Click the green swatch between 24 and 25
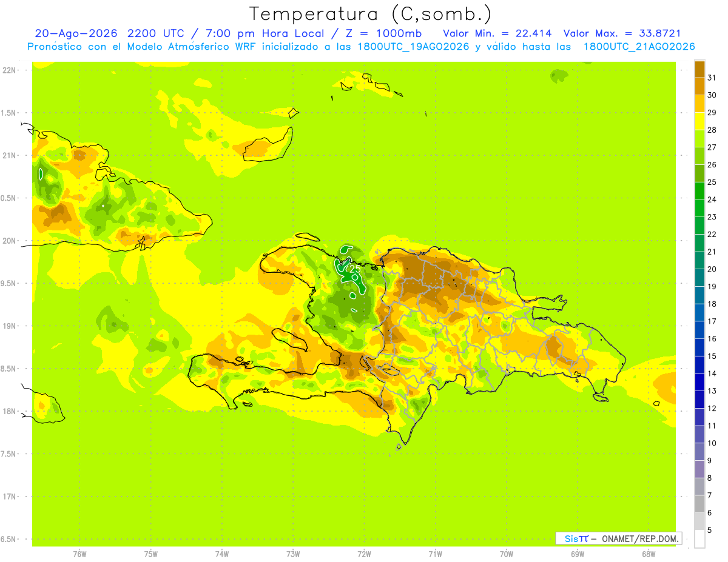 click(x=699, y=190)
